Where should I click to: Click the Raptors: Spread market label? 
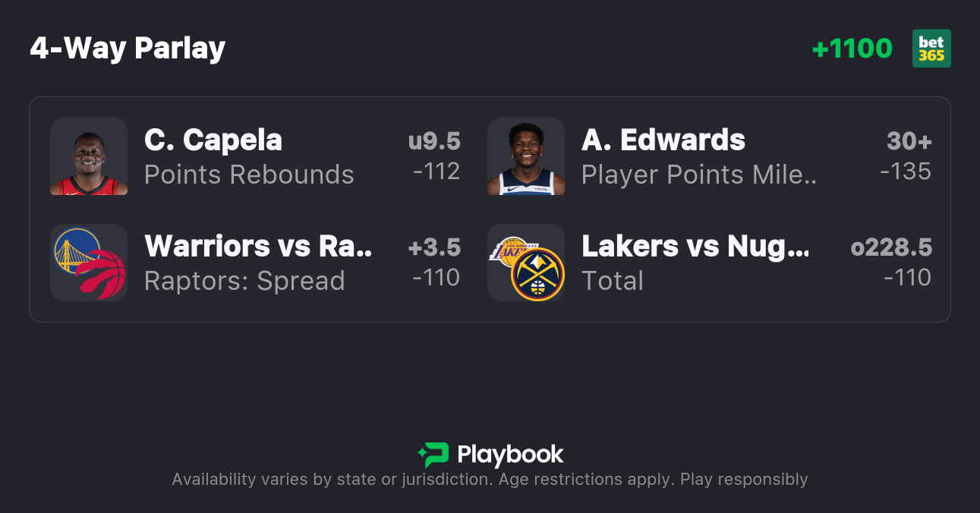tap(244, 281)
